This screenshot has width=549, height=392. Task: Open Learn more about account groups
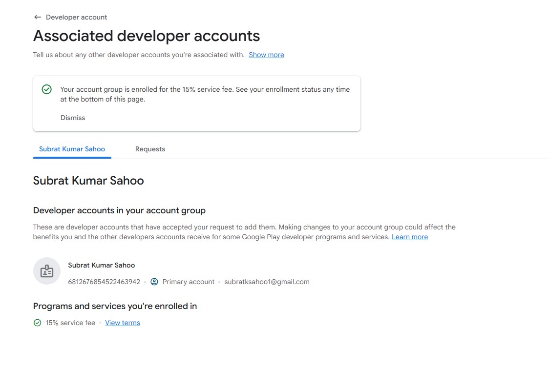(x=409, y=237)
